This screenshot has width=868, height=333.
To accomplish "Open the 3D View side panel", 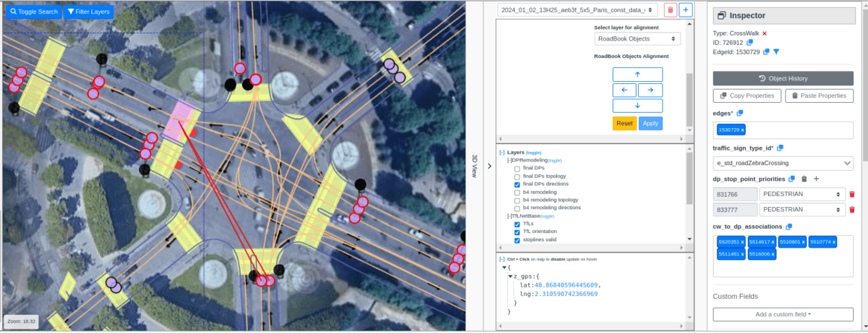I will [x=475, y=166].
